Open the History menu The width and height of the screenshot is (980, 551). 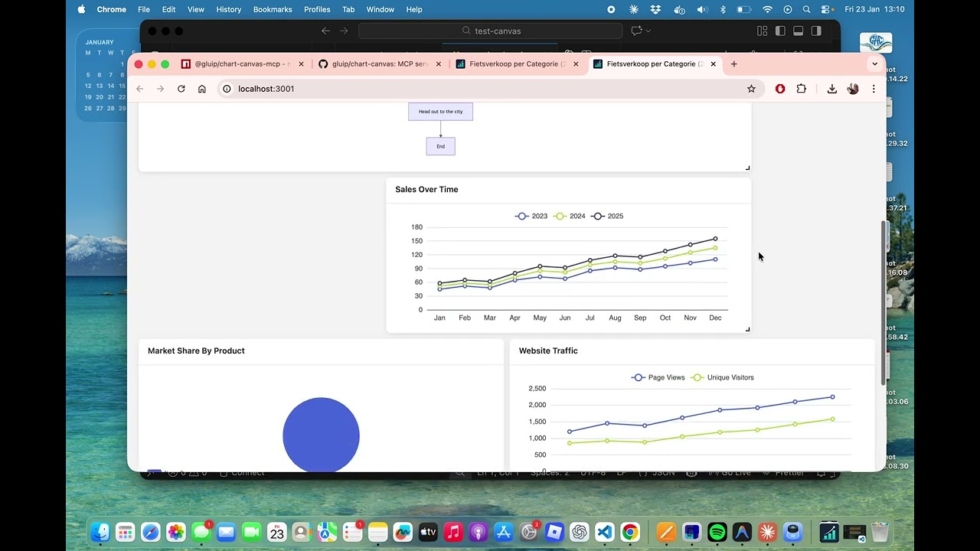(229, 9)
